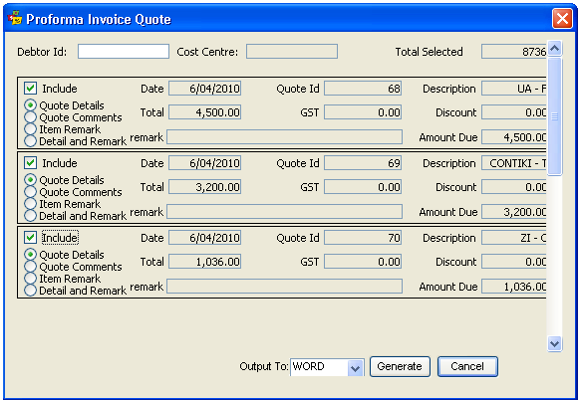The height and width of the screenshot is (401, 580).
Task: Click the remark field of quote 69
Action: (284, 211)
